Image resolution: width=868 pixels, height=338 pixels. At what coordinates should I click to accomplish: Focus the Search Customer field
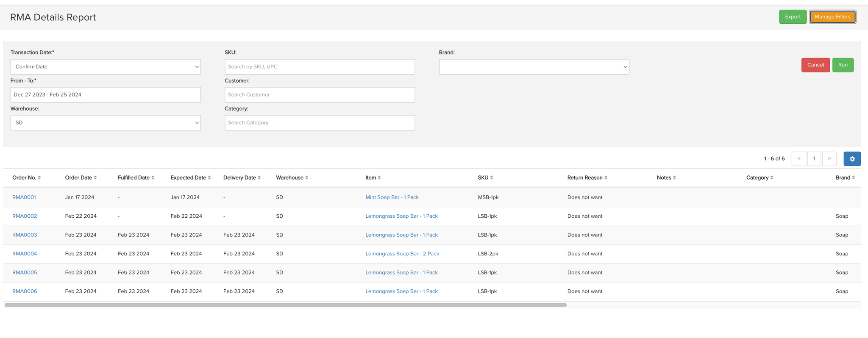(320, 95)
